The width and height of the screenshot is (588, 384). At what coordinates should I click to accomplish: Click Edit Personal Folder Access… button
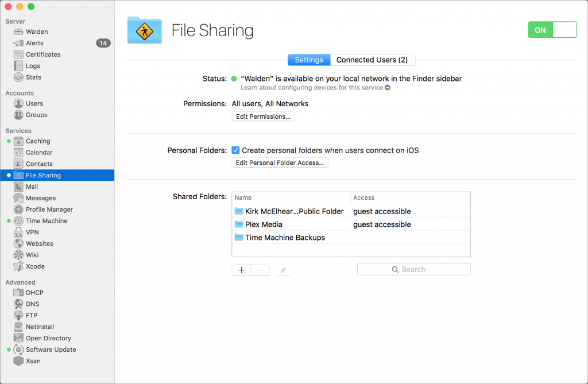point(280,163)
